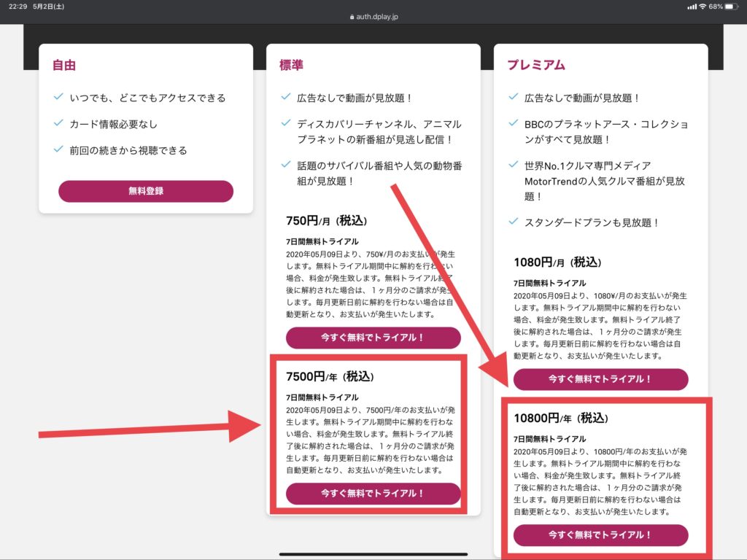Tap the 前回の続きから視聴できる feature text
Screen dimensions: 747x560
click(128, 150)
